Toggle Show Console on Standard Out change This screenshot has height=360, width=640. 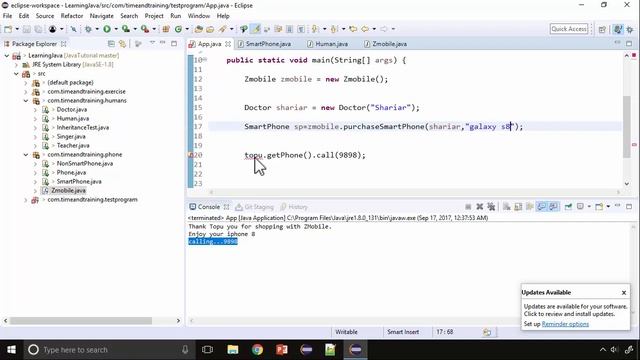pos(541,207)
